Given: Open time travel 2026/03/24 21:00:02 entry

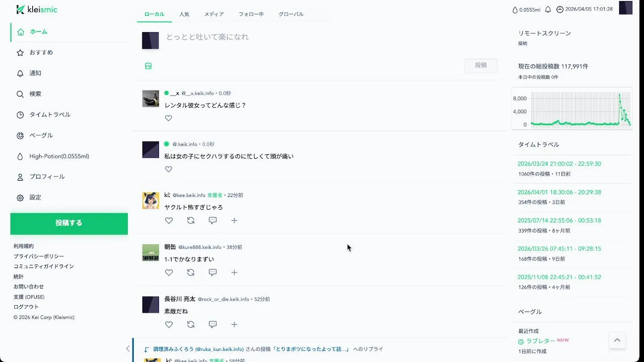Looking at the screenshot, I should (x=559, y=164).
